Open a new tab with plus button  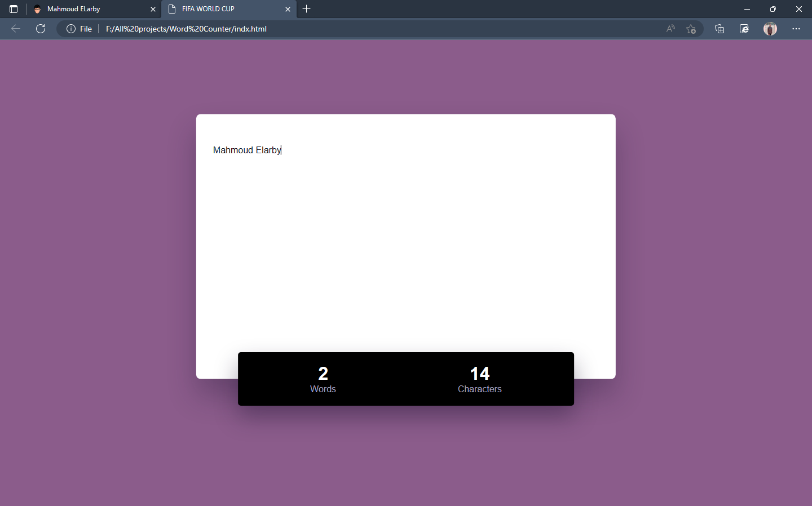[307, 9]
